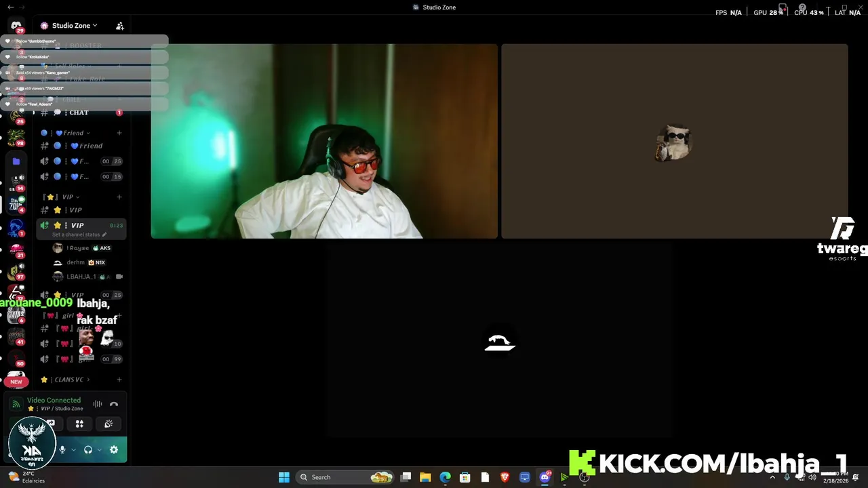The image size is (868, 488).
Task: Join the second VIP voice channel limit 25
Action: click(x=81, y=295)
